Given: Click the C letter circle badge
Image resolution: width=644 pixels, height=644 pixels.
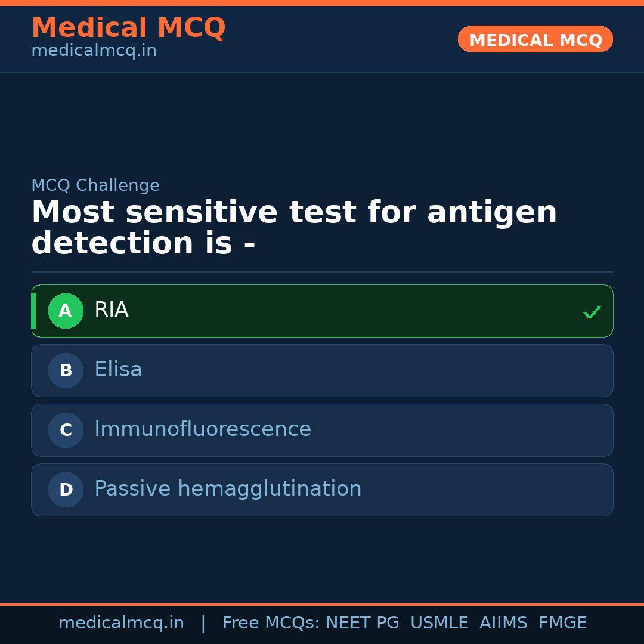Looking at the screenshot, I should point(66,430).
